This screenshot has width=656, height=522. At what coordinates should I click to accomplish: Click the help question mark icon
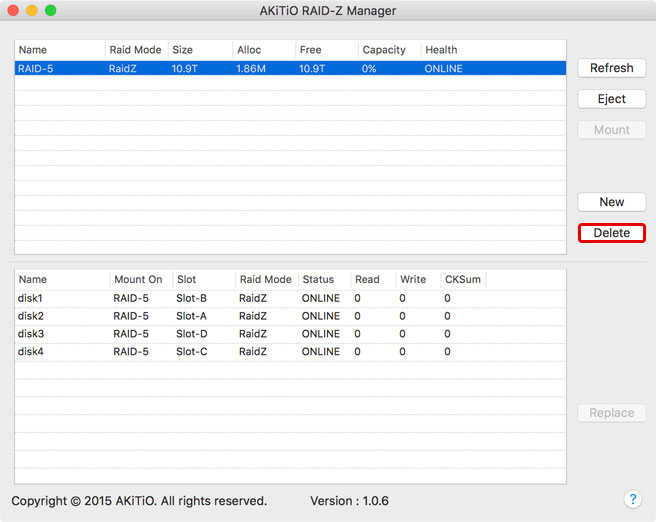click(632, 498)
